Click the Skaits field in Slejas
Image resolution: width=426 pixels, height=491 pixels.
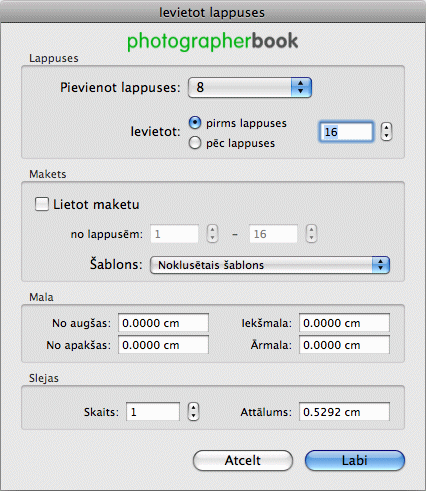point(153,412)
